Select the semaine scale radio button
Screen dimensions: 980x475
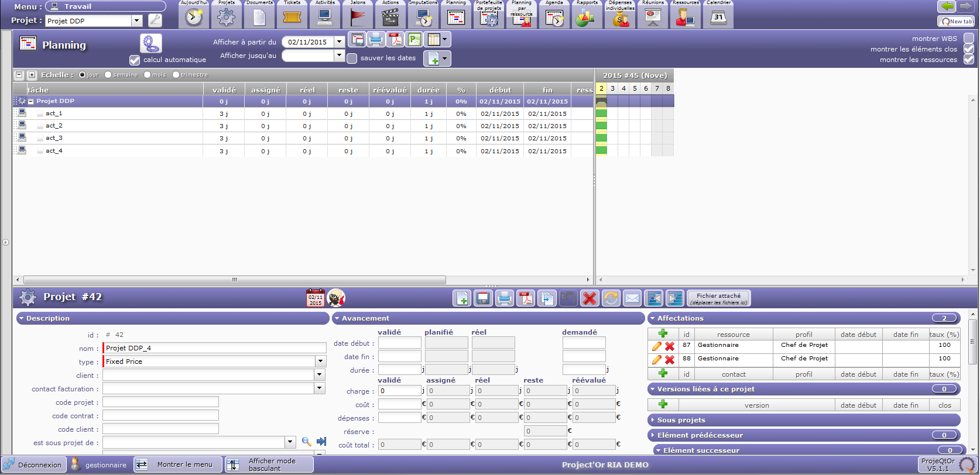click(108, 75)
